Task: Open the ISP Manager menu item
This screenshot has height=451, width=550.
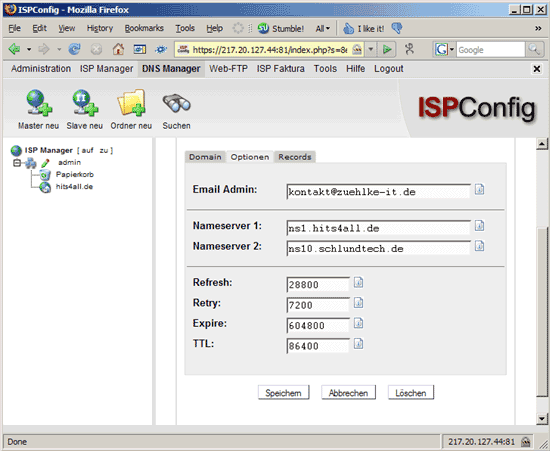Action: 106,69
